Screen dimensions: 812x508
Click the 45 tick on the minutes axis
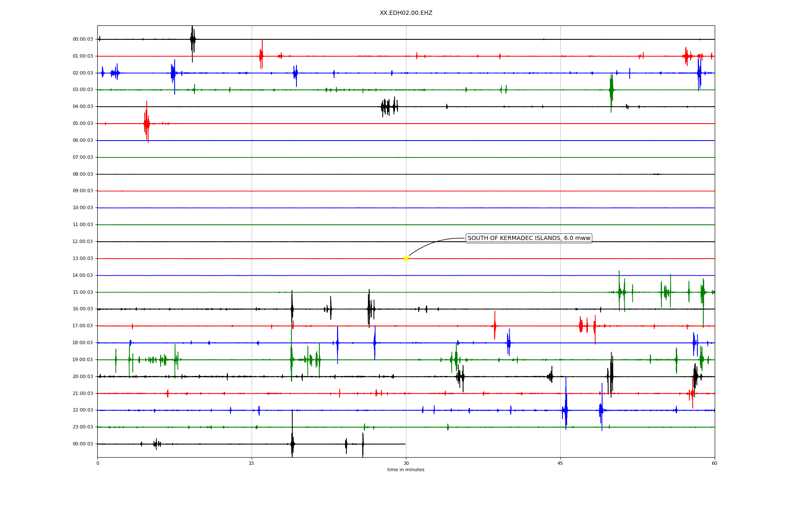560,463
